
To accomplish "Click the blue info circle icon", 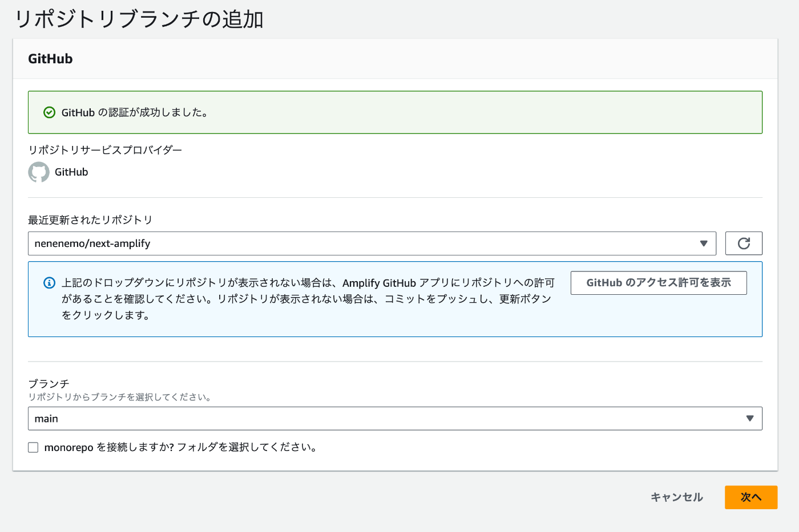I will coord(50,283).
